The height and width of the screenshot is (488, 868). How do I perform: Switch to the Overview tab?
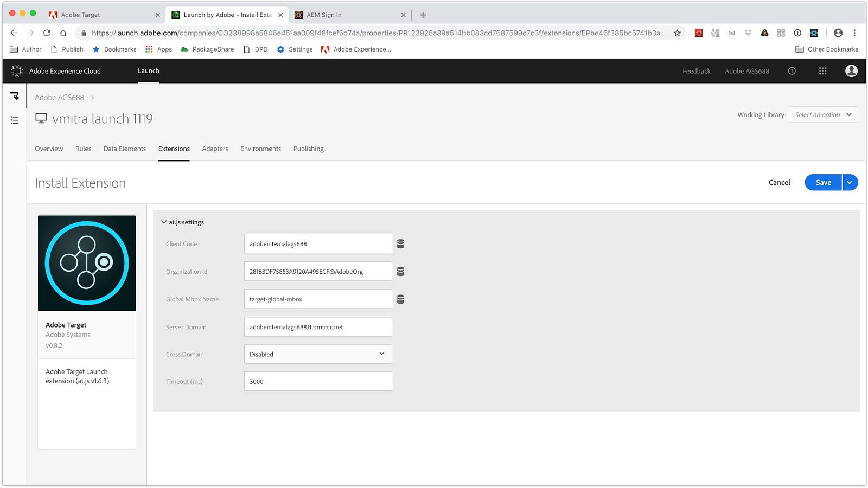click(49, 149)
